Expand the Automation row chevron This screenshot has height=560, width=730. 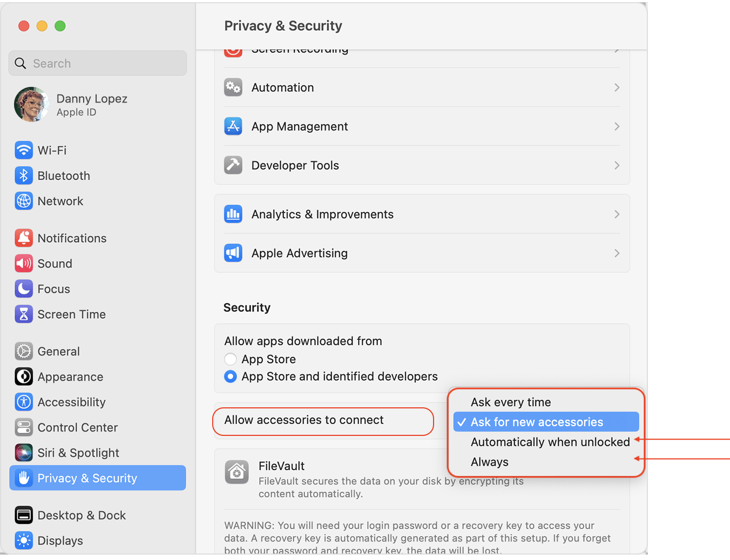click(x=617, y=87)
